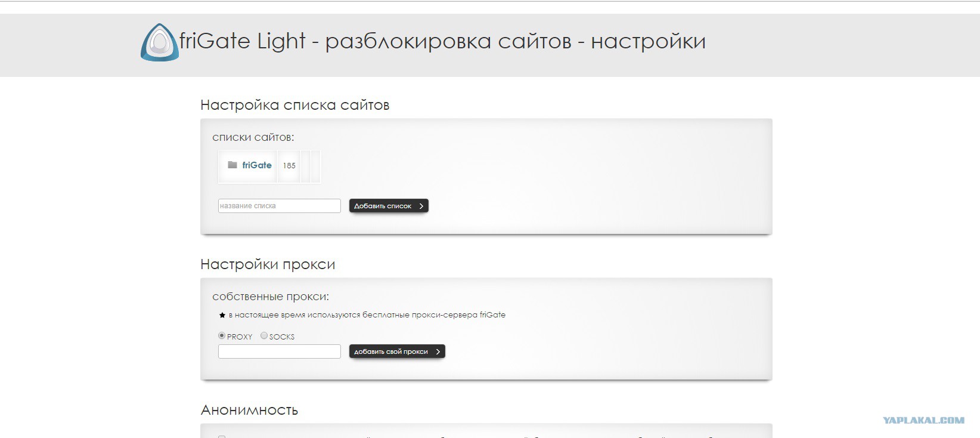Click the "Добавить список" button
The width and height of the screenshot is (980, 438).
[x=389, y=206]
